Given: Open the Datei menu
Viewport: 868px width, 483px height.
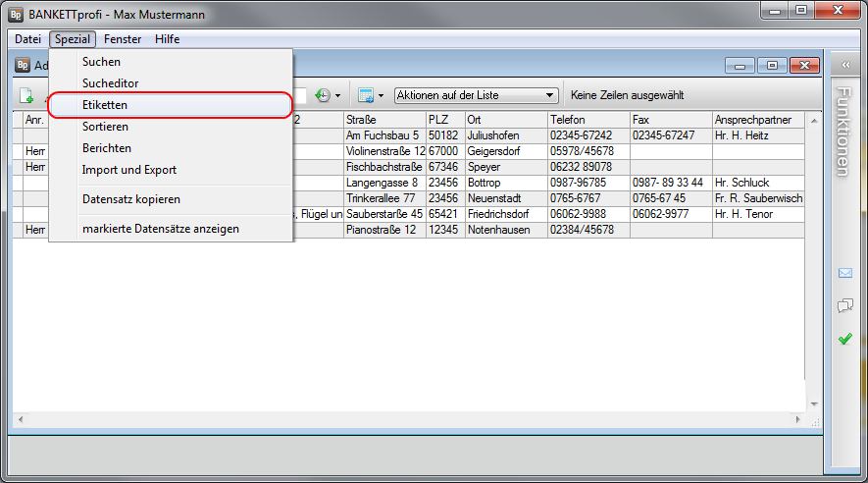Looking at the screenshot, I should point(27,39).
